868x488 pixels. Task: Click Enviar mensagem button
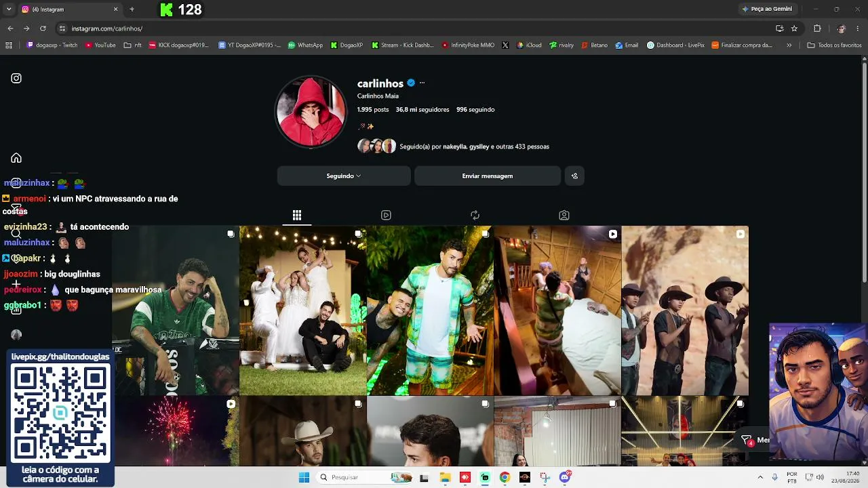click(x=488, y=176)
